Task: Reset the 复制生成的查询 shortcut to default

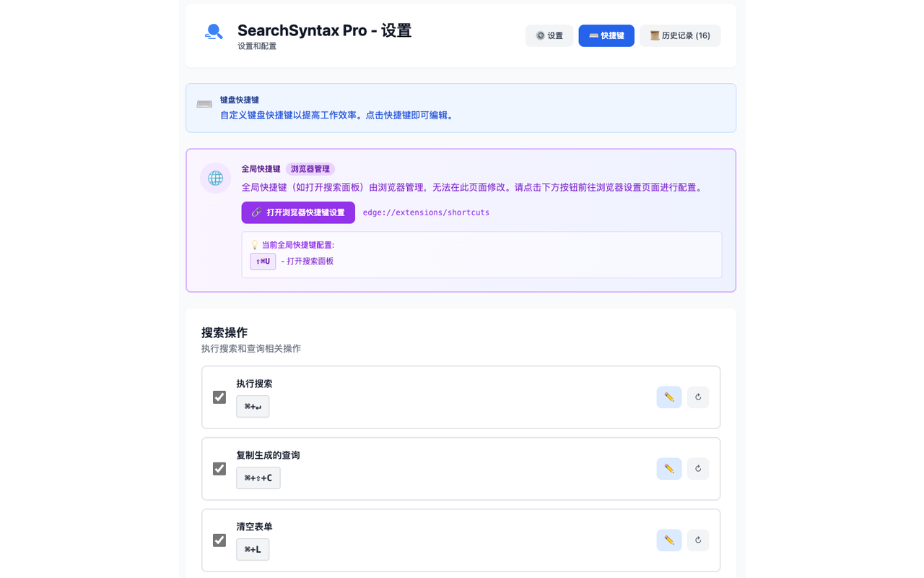Action: tap(698, 469)
